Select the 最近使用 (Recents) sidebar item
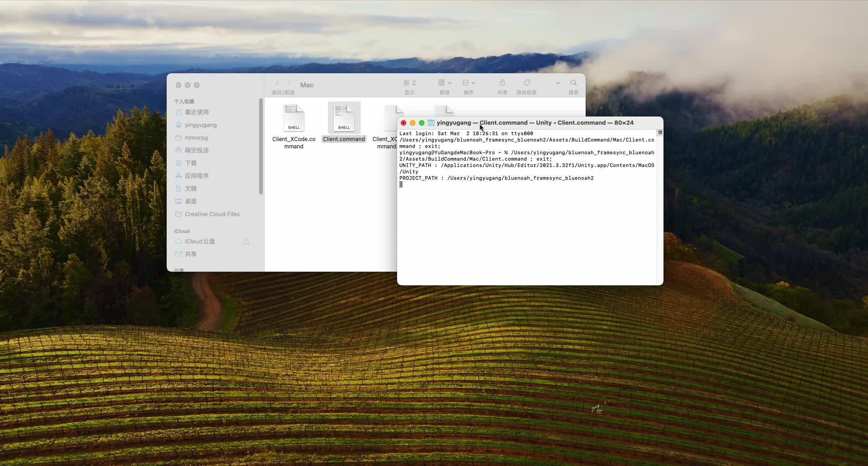 pos(197,112)
